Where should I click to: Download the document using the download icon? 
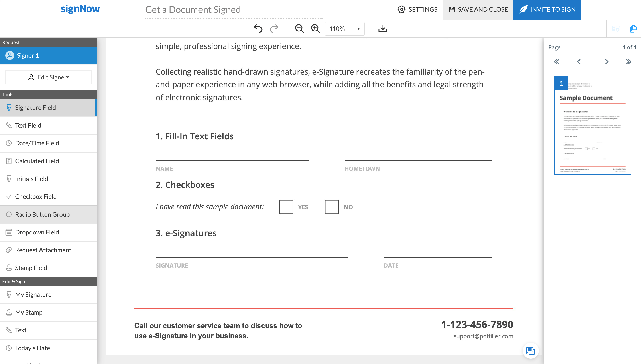(x=383, y=28)
